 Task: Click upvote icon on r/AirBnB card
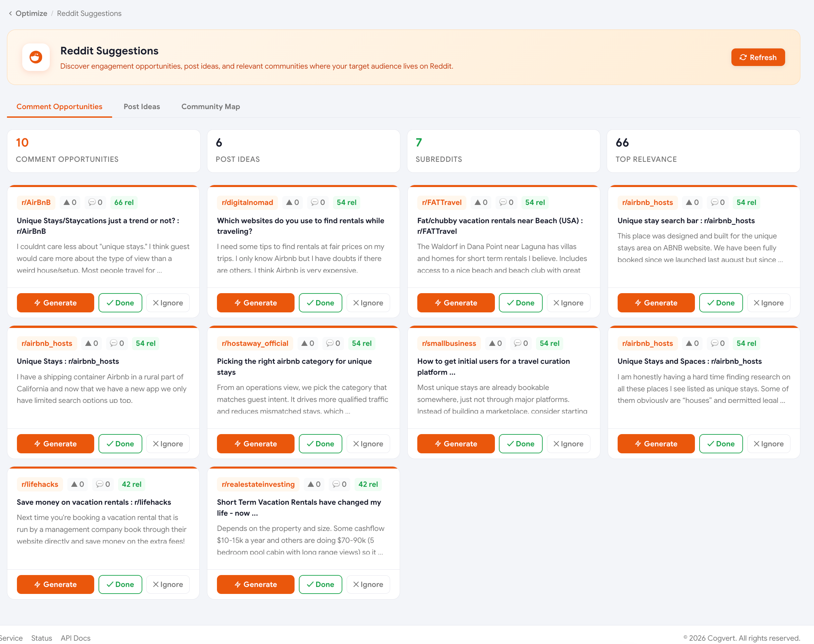(x=67, y=202)
